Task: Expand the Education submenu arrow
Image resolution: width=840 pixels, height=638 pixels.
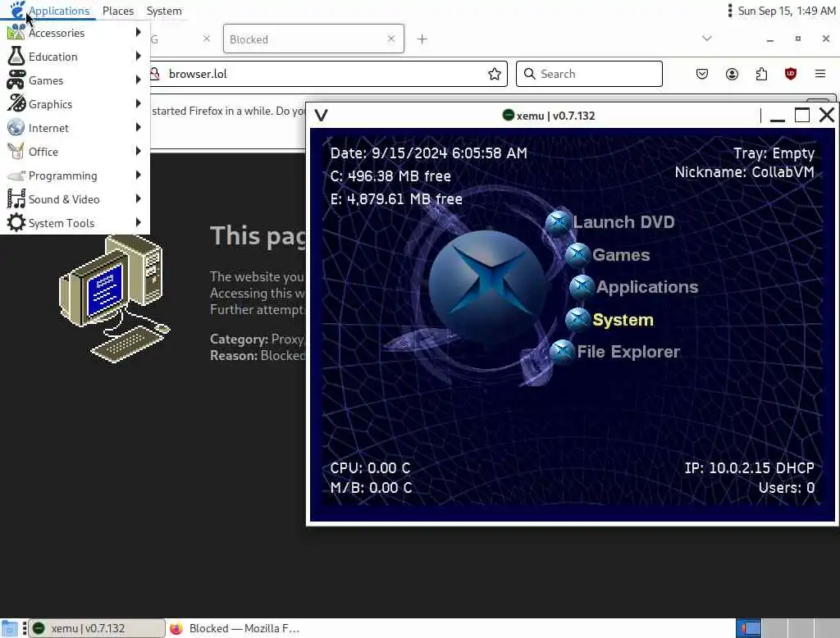Action: [138, 56]
